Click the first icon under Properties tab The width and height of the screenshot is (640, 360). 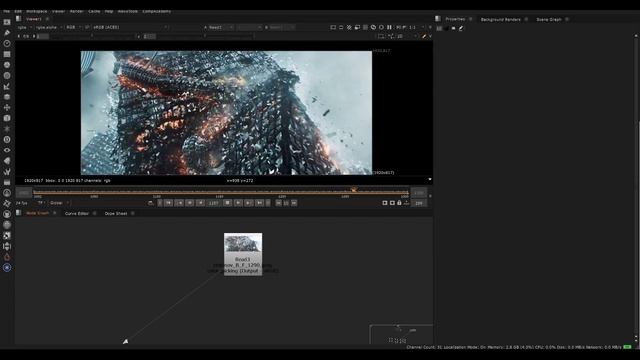[439, 28]
